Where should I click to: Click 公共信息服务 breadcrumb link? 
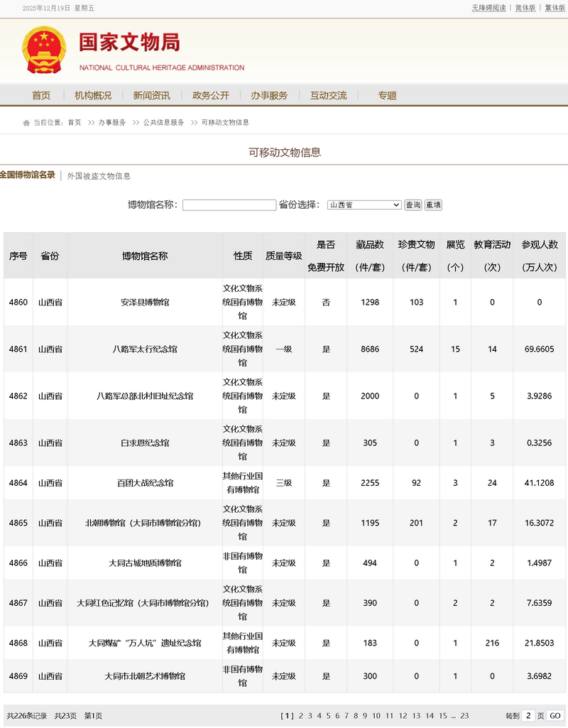[x=163, y=123]
